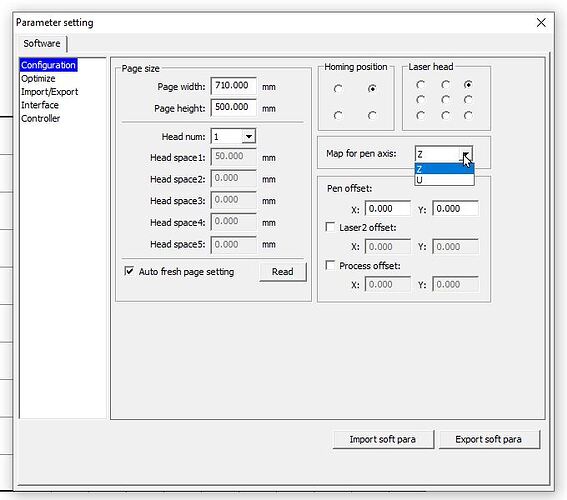Click the disabled Head space4 field

(234, 222)
